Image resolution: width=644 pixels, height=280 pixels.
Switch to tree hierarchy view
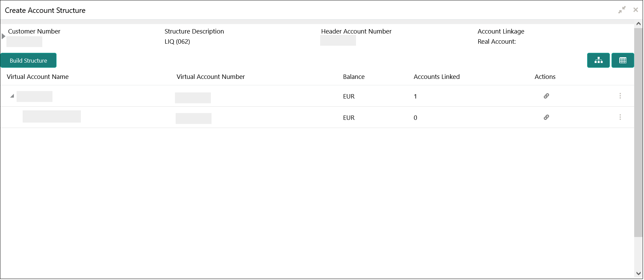(598, 61)
